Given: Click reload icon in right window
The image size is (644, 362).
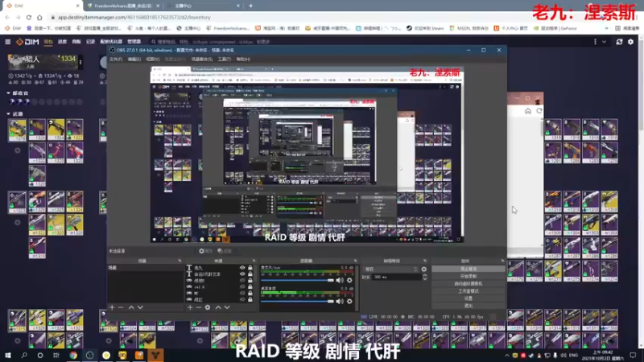Looking at the screenshot, I should 539,111.
